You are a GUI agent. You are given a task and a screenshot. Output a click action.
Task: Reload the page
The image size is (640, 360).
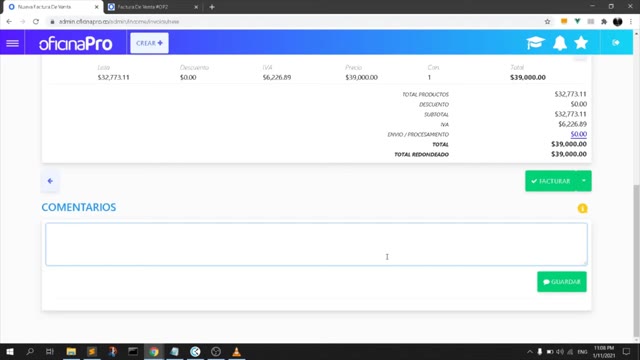coord(36,22)
